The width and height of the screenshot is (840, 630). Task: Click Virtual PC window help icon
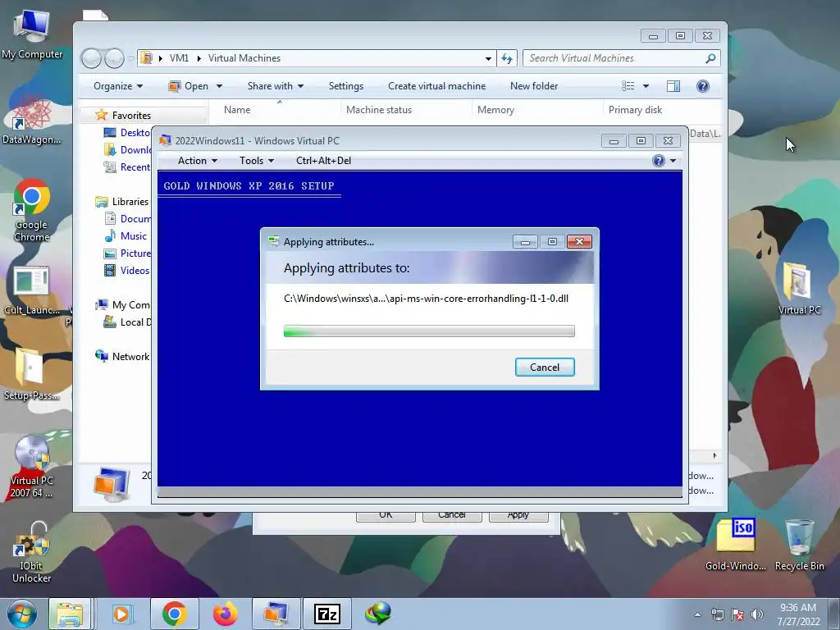(x=659, y=161)
